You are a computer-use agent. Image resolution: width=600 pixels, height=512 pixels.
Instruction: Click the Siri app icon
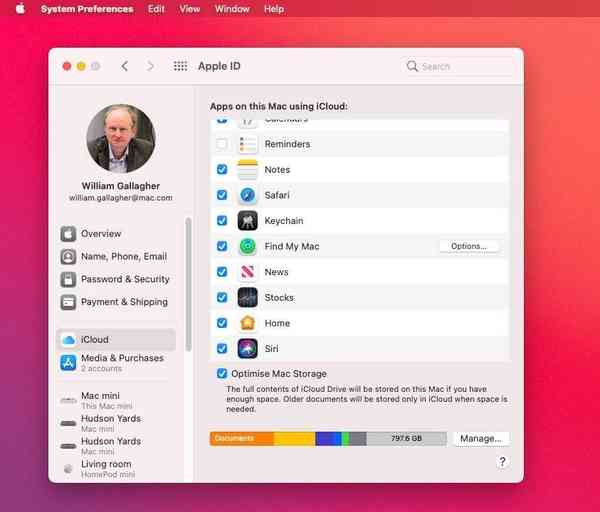click(x=247, y=349)
